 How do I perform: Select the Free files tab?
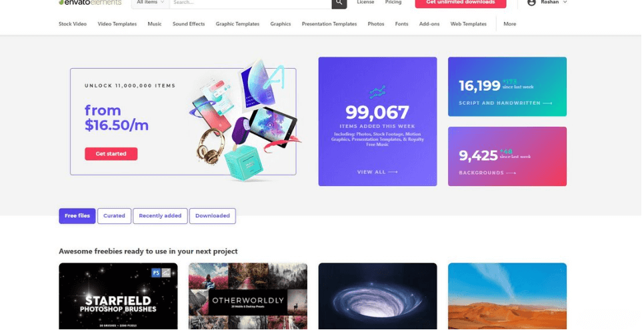77,216
